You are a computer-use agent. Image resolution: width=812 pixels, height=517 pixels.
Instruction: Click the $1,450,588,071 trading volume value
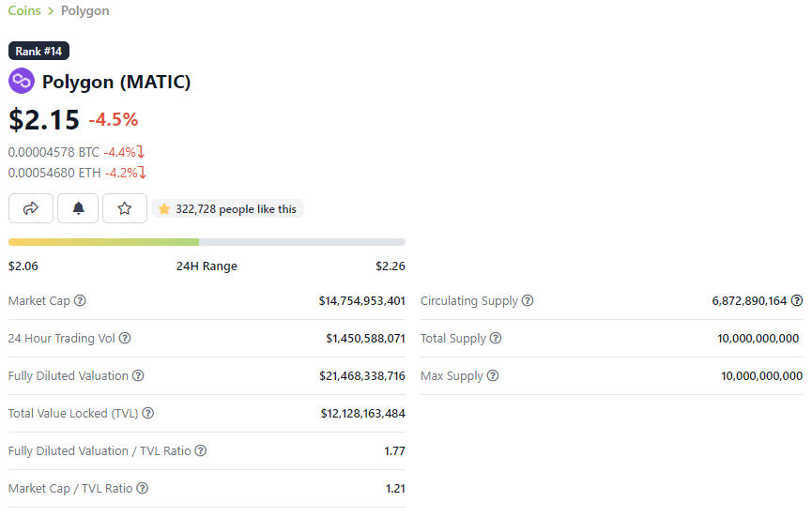365,338
